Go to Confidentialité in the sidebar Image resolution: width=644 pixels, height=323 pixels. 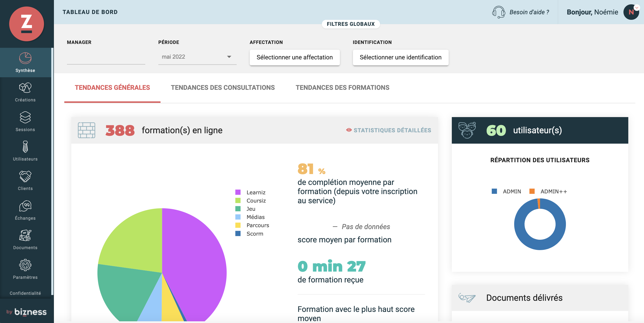[x=25, y=293]
